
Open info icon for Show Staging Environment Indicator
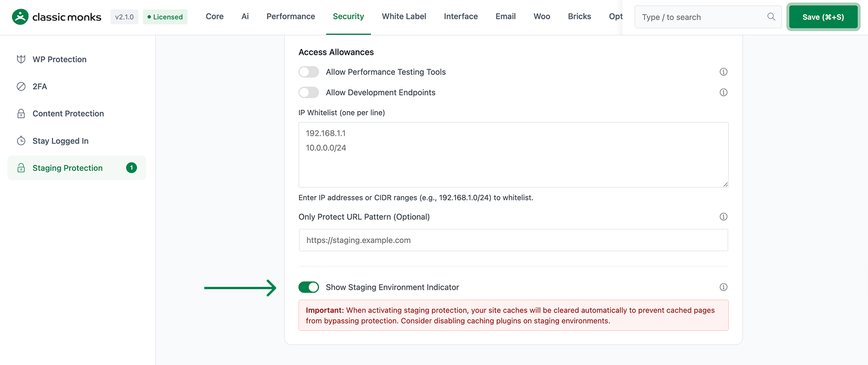724,287
